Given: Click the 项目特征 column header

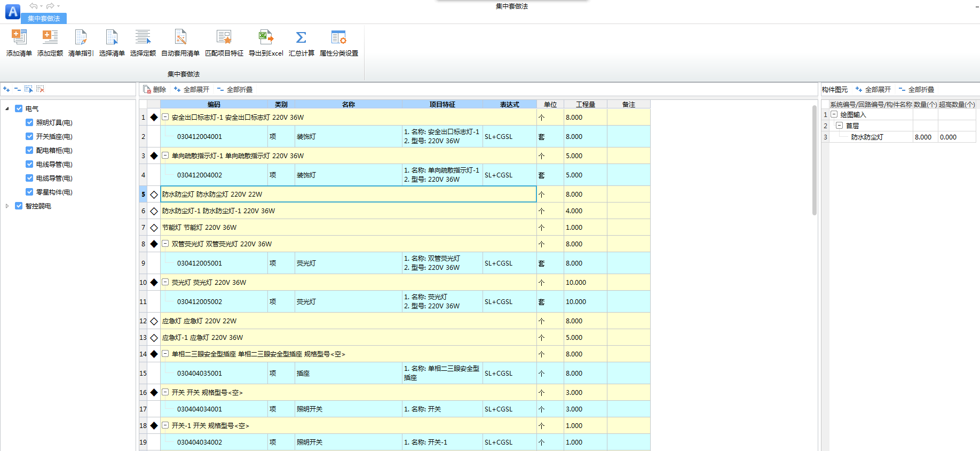Looking at the screenshot, I should click(442, 104).
